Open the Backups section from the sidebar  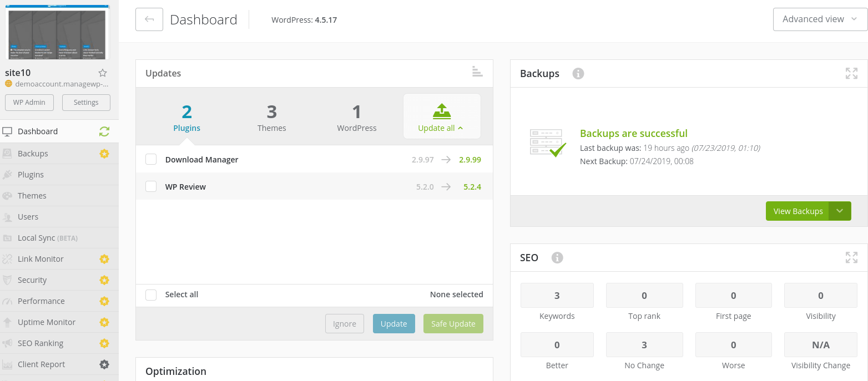[x=34, y=153]
